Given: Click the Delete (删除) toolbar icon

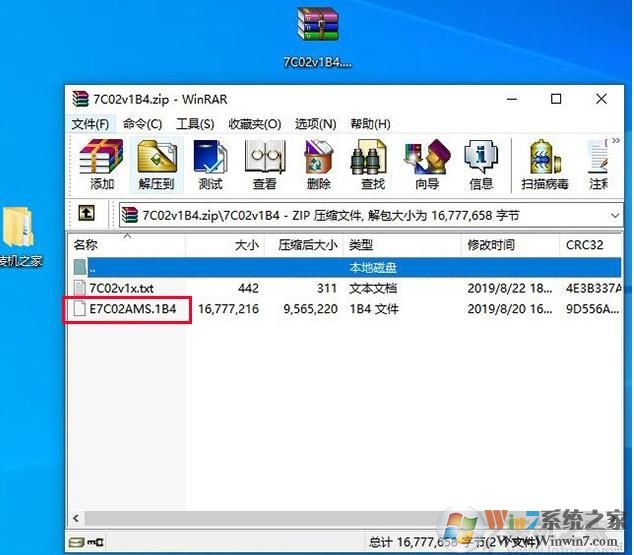Looking at the screenshot, I should click(318, 164).
